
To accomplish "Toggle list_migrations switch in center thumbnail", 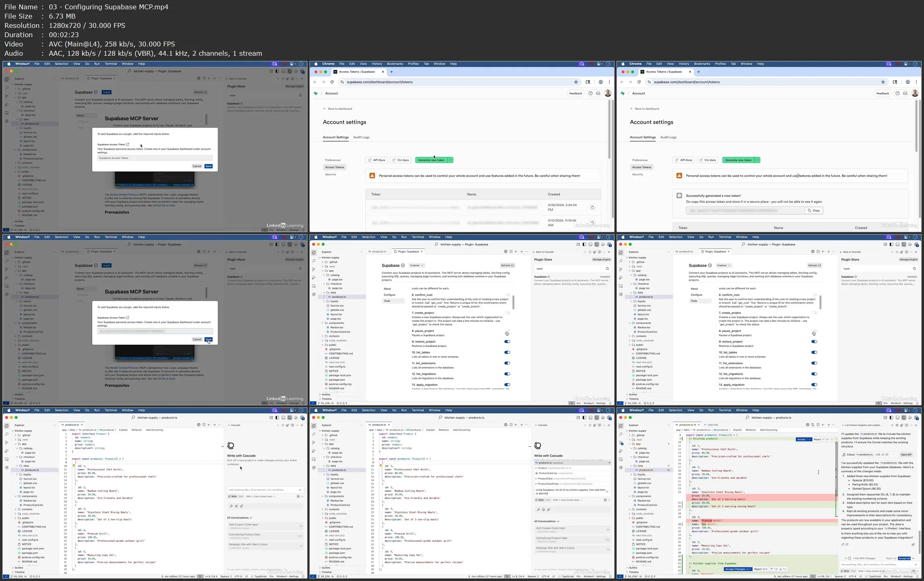I will [x=507, y=374].
